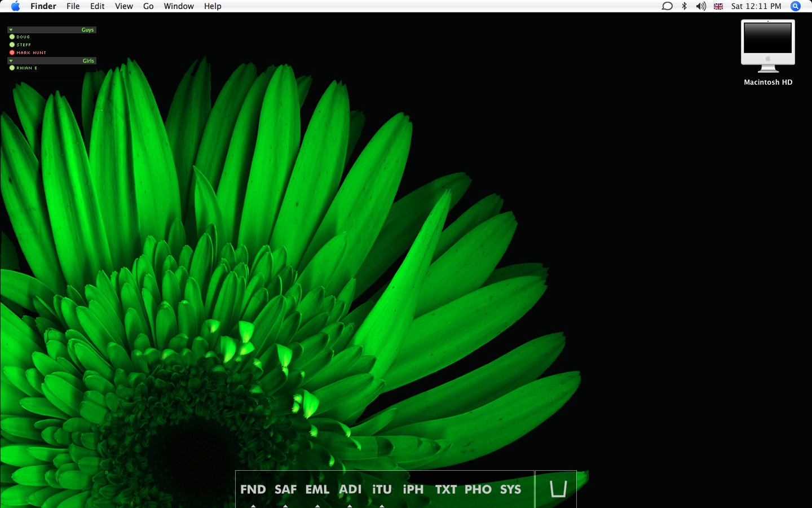Open the Apple menu
The height and width of the screenshot is (508, 812).
point(15,6)
